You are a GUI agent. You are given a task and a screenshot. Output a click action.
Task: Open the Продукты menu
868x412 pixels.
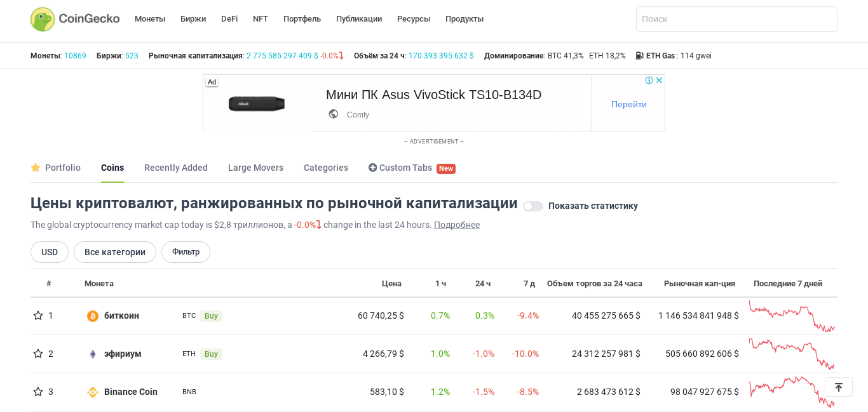coord(465,19)
